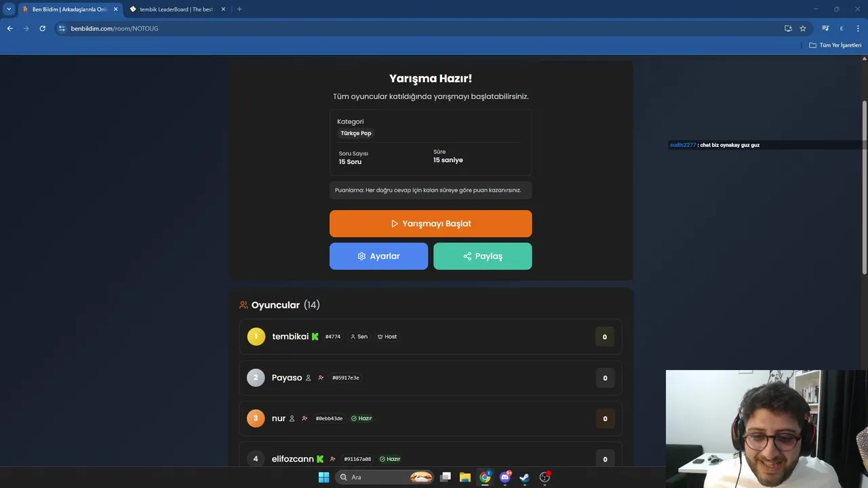Open Steam from the taskbar
Screen dimensions: 868x488
[x=524, y=477]
